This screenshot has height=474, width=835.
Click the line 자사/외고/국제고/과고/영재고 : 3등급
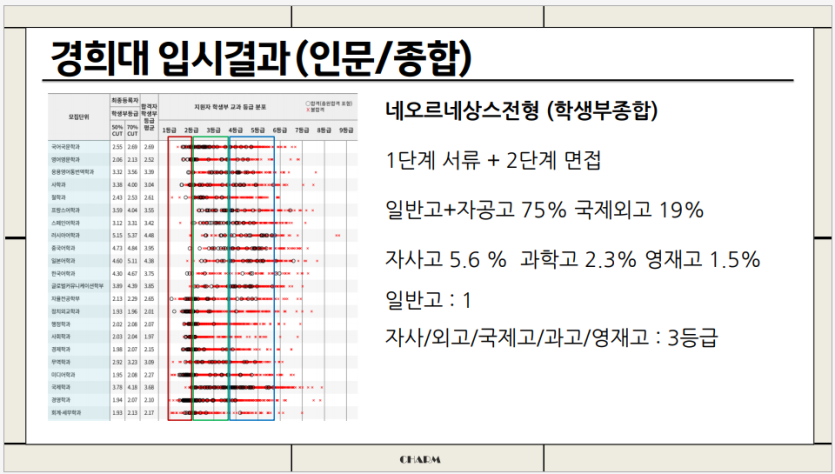[x=552, y=337]
